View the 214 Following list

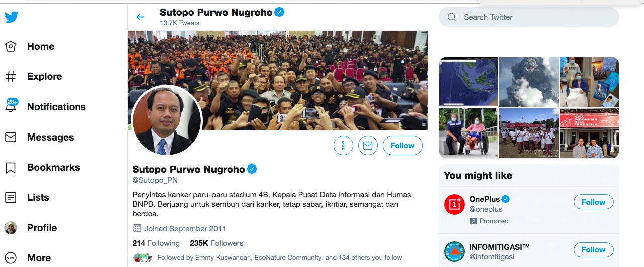click(x=156, y=243)
